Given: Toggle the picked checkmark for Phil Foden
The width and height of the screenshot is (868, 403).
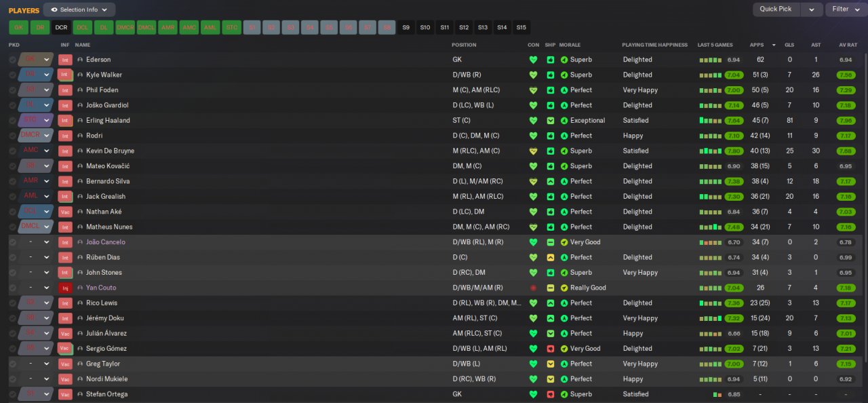Looking at the screenshot, I should 13,90.
